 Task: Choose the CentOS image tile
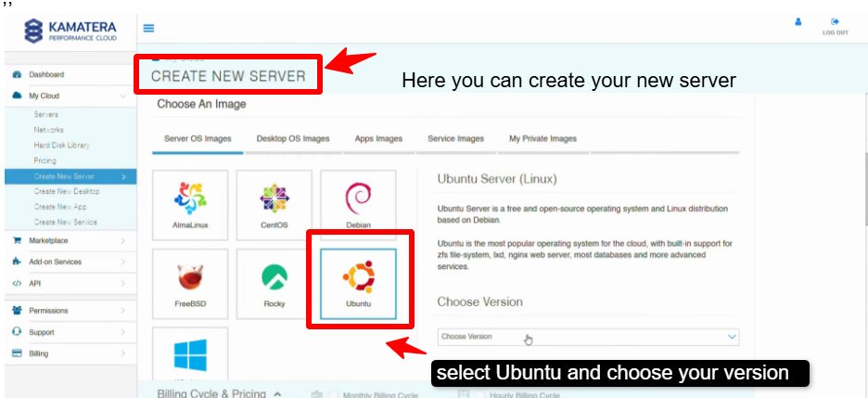click(274, 206)
